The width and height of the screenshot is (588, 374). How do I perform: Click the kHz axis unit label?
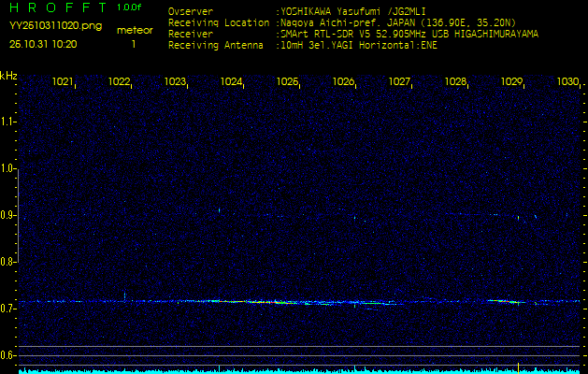8,75
